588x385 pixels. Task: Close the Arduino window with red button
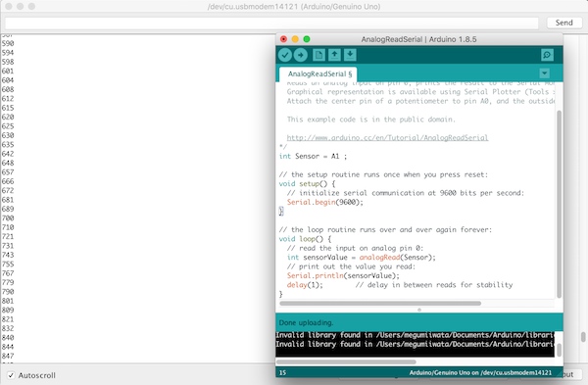click(284, 39)
